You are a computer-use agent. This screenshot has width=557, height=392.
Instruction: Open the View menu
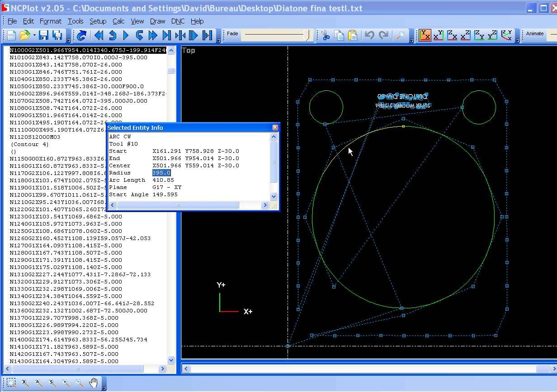pos(137,21)
